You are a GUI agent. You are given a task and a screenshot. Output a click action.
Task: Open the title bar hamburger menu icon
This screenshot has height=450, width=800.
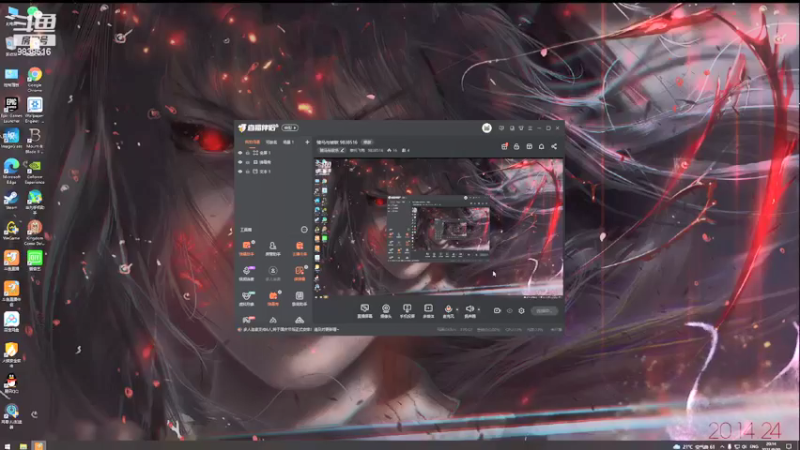pyautogui.click(x=530, y=128)
